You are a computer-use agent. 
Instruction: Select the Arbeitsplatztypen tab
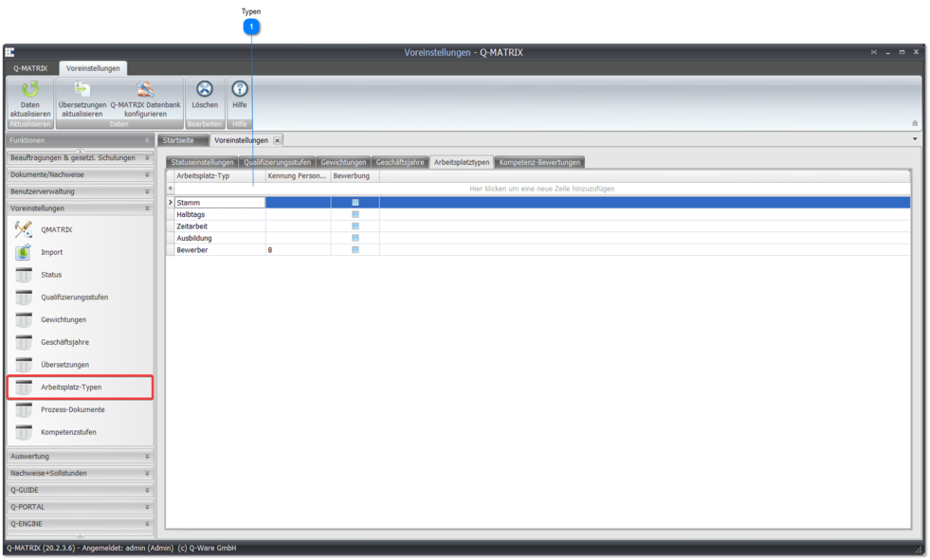[x=462, y=162]
